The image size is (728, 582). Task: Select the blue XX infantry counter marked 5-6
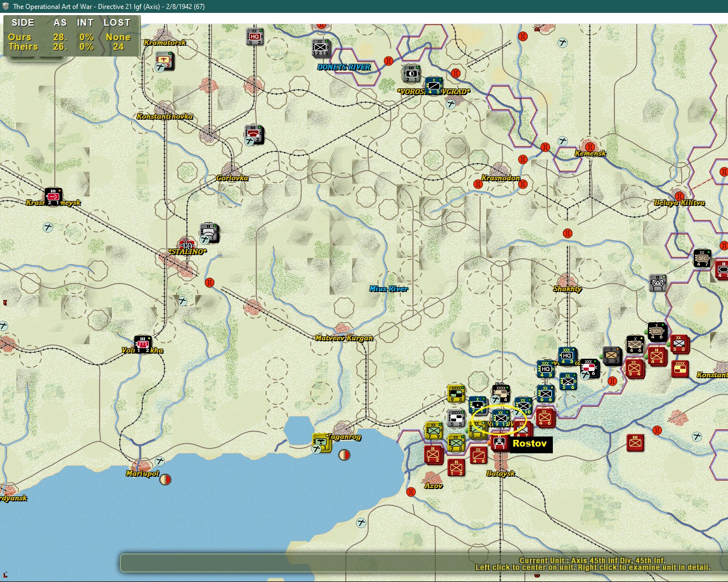click(568, 381)
